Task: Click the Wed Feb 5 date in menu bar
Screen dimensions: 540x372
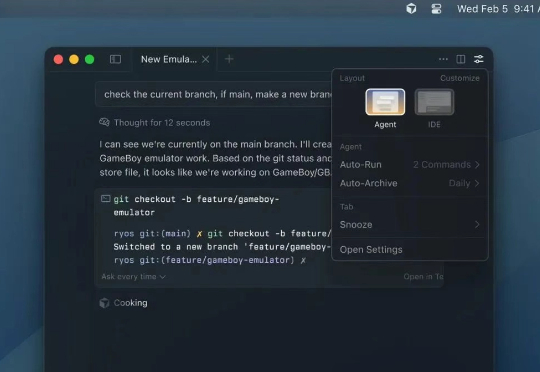Action: pyautogui.click(x=482, y=9)
